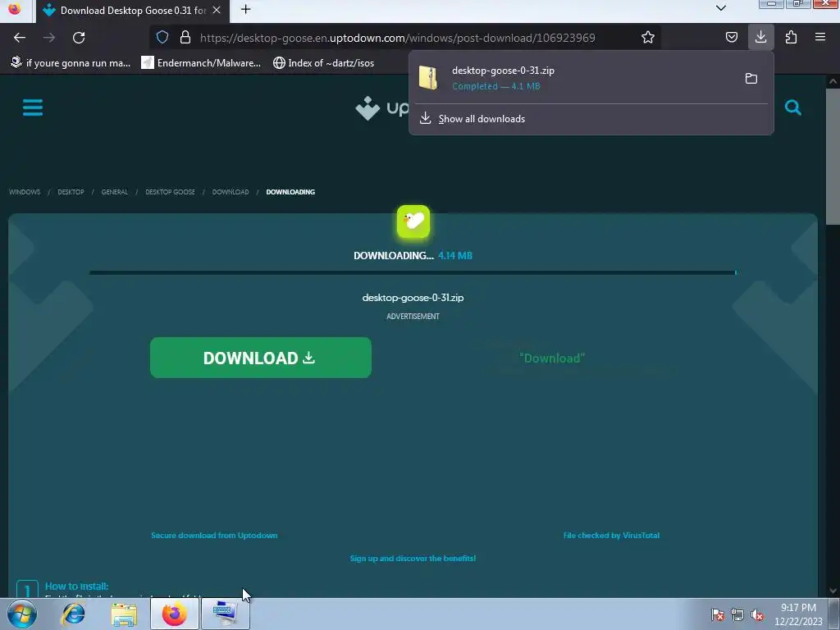Open the Windows Start button

22,614
